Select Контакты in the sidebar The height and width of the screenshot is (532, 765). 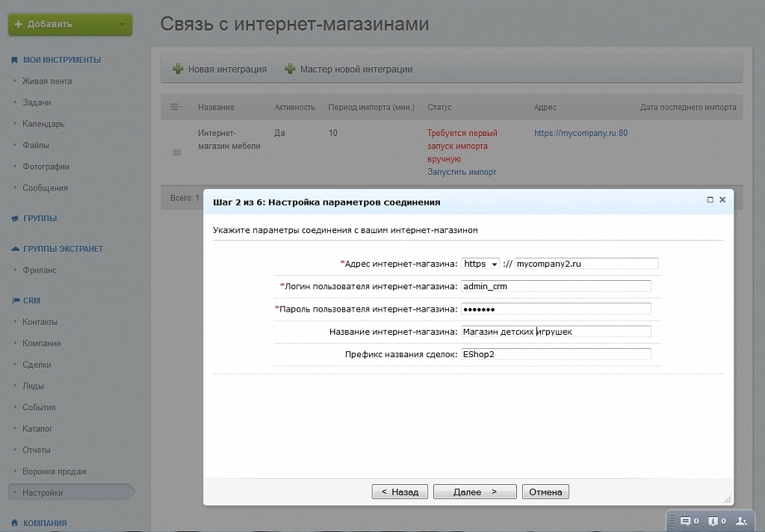coord(40,322)
